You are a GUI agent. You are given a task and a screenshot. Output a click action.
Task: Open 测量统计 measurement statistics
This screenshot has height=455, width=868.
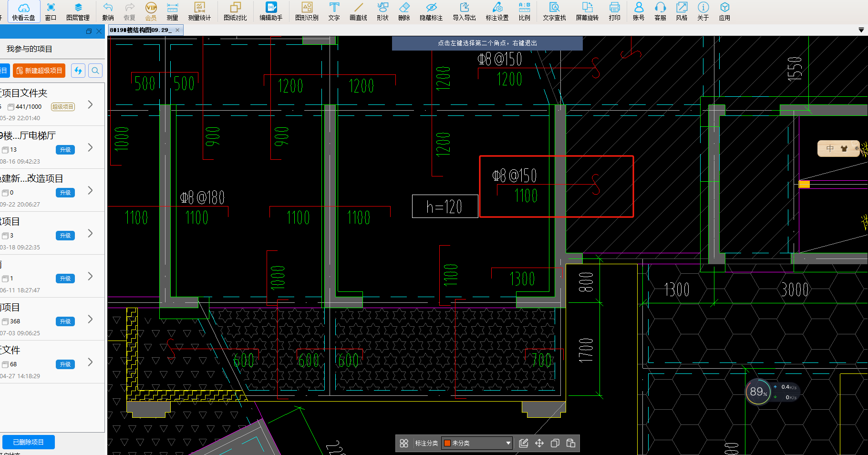coord(199,11)
